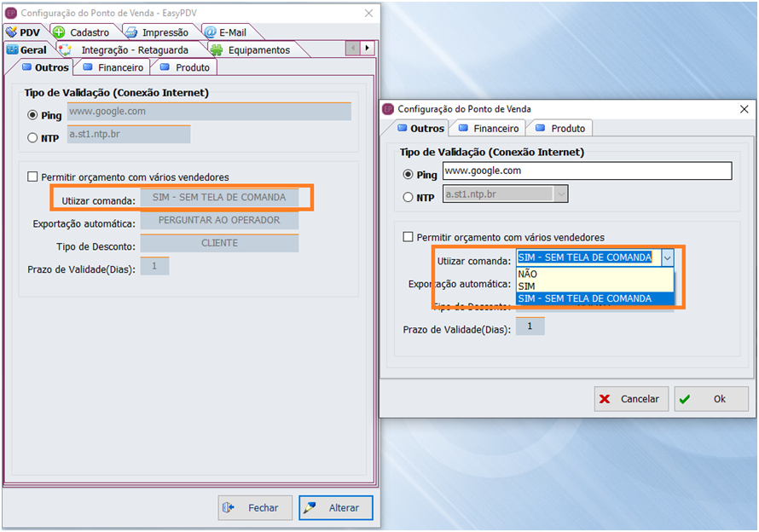Collapse the Utilizar comanda dropdown arrow
The image size is (759, 532).
[667, 257]
